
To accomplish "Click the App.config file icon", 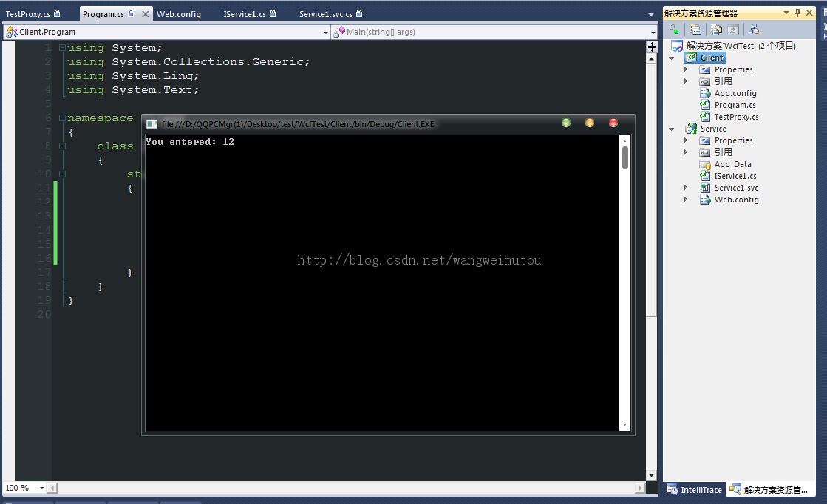I will [705, 93].
